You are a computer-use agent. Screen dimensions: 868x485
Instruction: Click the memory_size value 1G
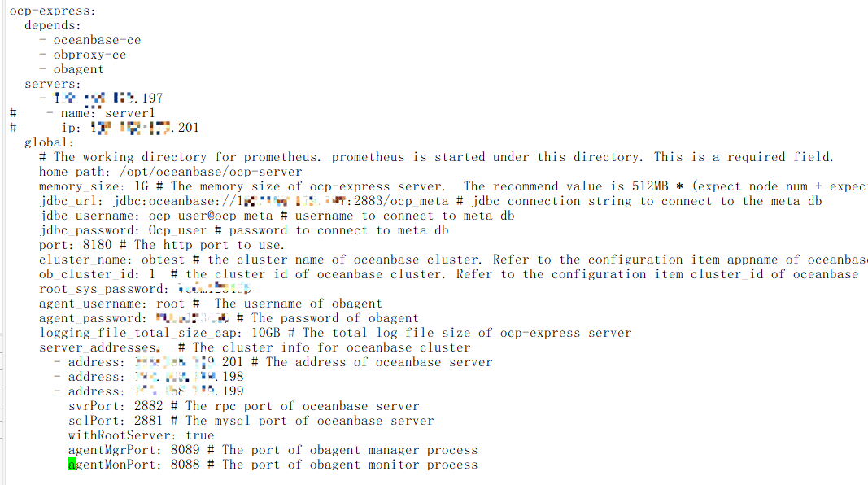142,186
